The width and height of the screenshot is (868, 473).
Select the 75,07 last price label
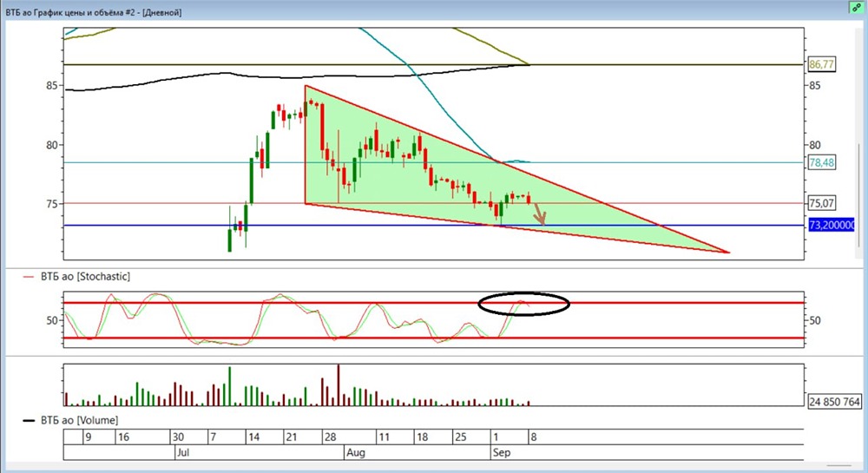(x=821, y=203)
